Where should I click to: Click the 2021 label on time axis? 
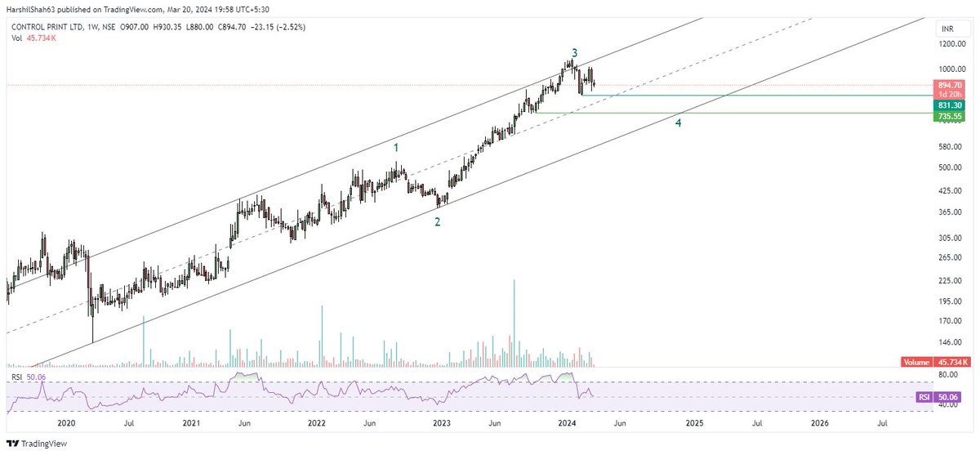191,424
